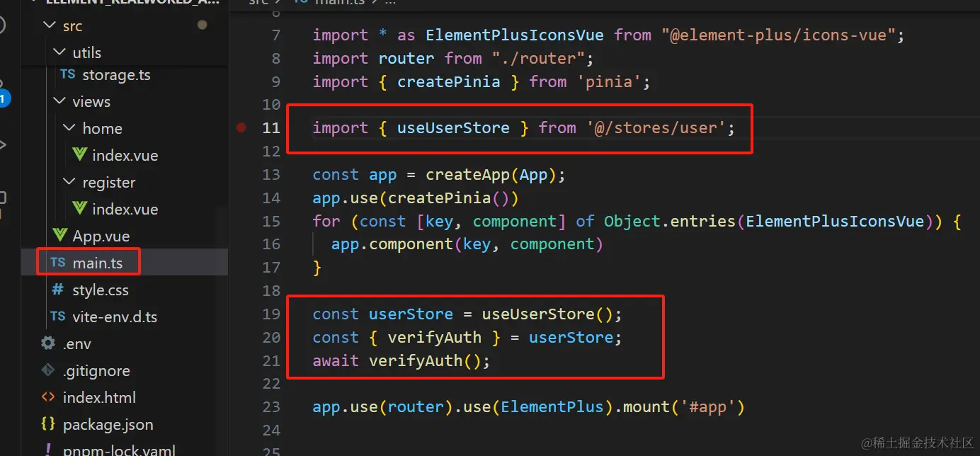The height and width of the screenshot is (456, 980).
Task: Click 'Object.entries' on line 15
Action: [669, 221]
